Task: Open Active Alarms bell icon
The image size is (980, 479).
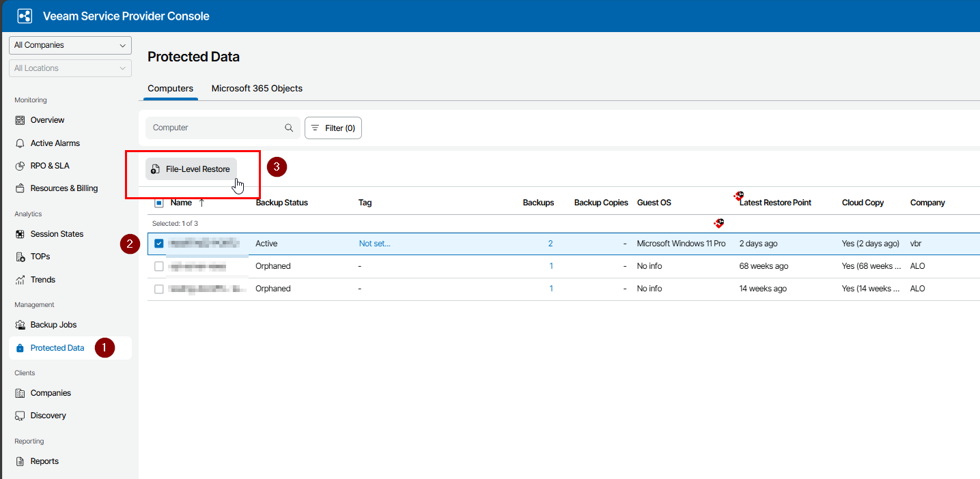Action: 20,143
